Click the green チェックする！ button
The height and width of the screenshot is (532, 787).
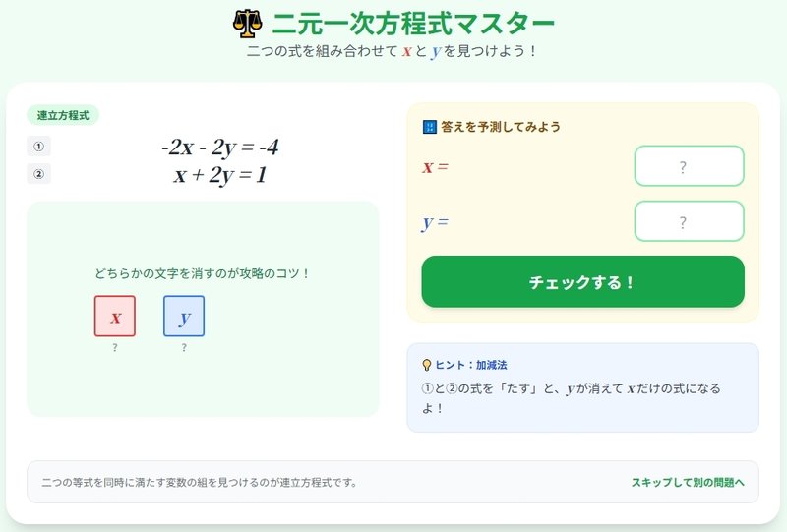click(582, 281)
